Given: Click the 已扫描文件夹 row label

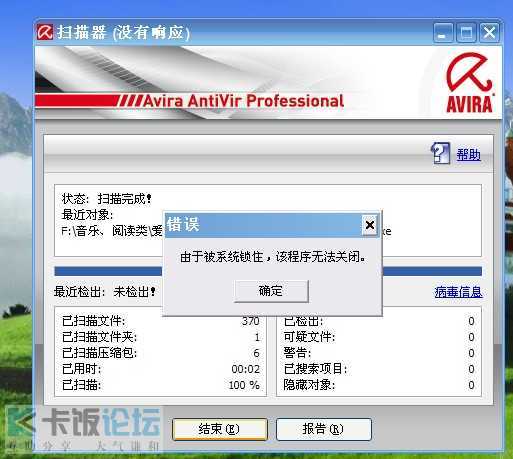Looking at the screenshot, I should 99,337.
